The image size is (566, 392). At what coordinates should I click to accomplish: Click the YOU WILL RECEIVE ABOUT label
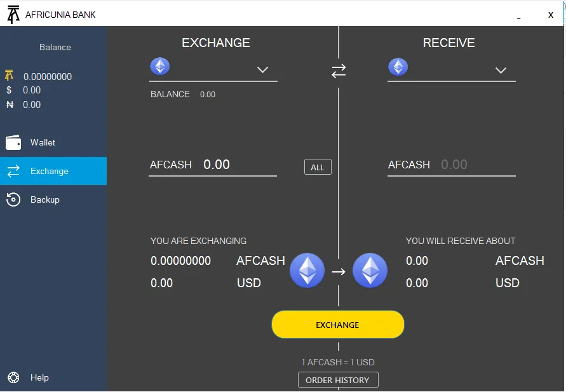pyautogui.click(x=461, y=241)
